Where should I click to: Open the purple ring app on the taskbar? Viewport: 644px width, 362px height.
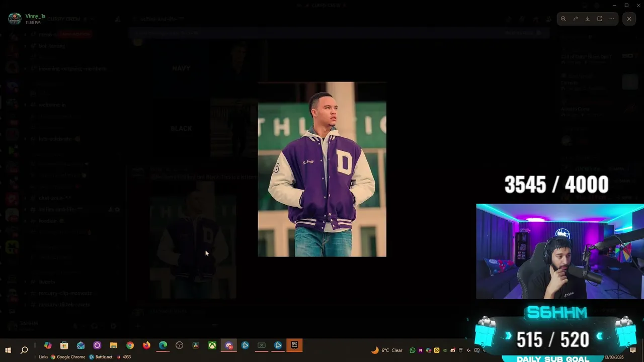(97, 345)
